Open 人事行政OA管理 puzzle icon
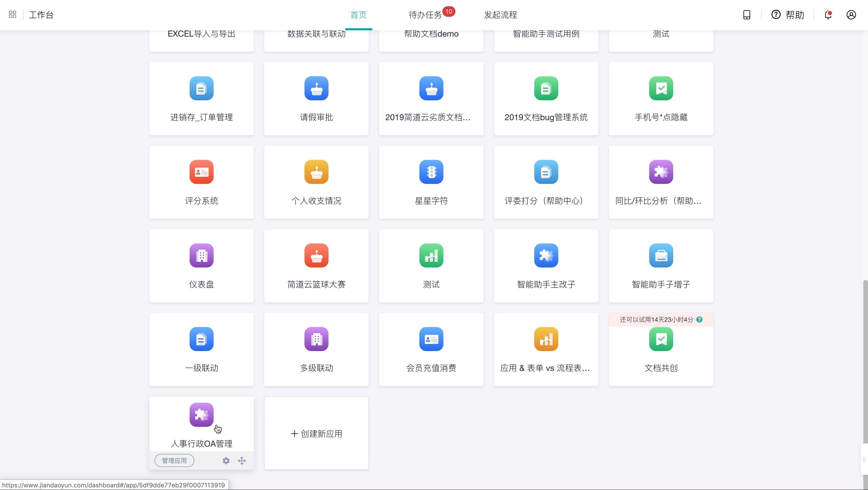868x490 pixels. (x=202, y=415)
